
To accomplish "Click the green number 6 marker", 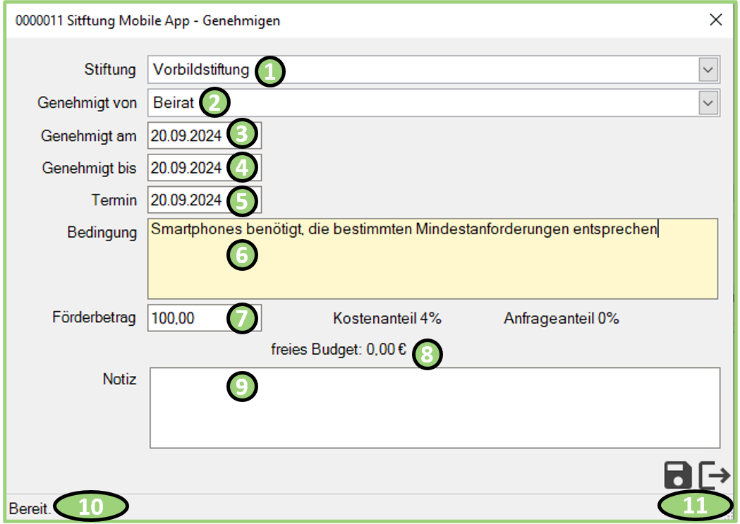I will 241,255.
